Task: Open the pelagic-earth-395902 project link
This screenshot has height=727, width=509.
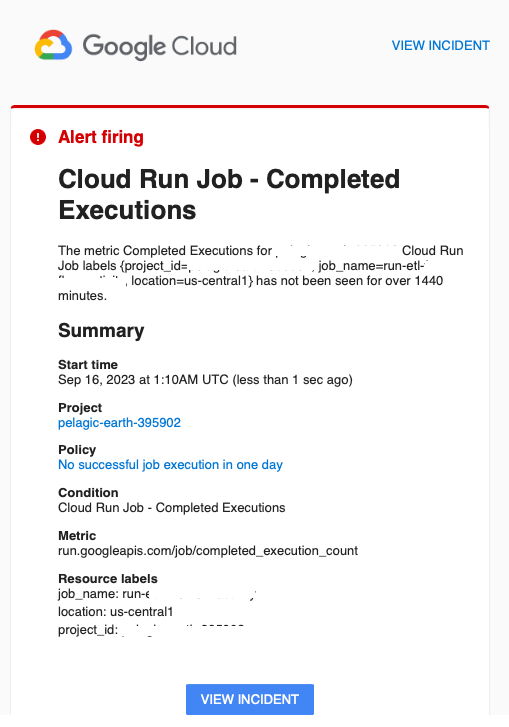Action: click(119, 423)
